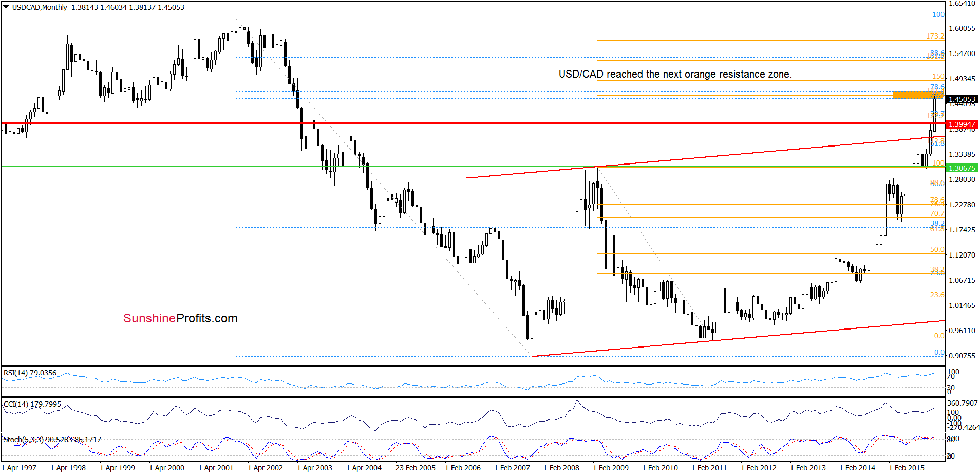Open the chart menu triangle beside USDCAD,Monthly
Image resolution: width=980 pixels, height=475 pixels.
tap(6, 7)
